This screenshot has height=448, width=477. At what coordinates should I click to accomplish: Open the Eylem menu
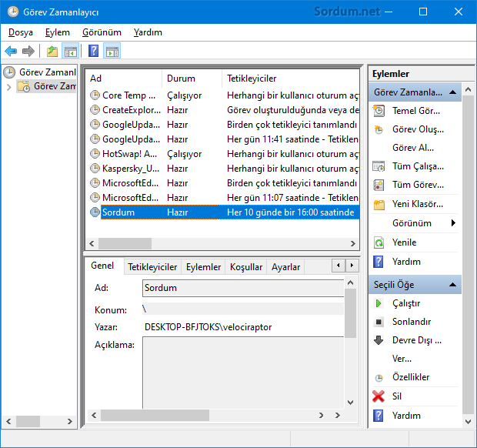(58, 32)
